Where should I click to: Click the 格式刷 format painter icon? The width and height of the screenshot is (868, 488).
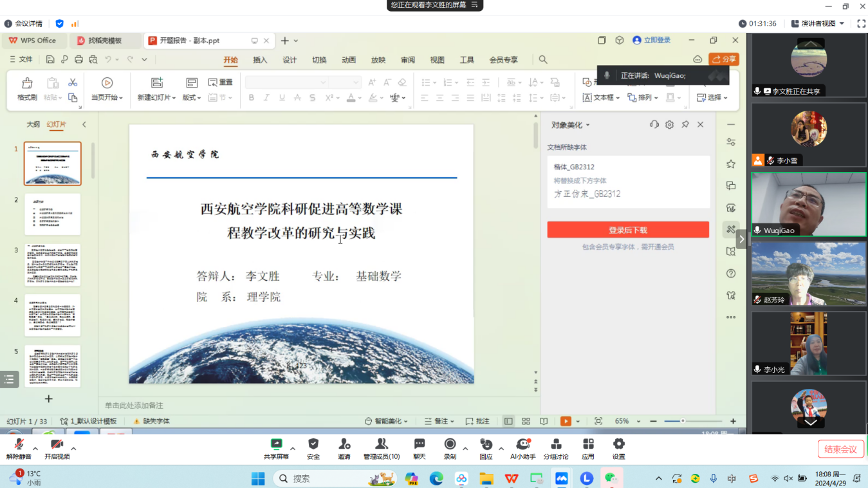[x=27, y=84]
